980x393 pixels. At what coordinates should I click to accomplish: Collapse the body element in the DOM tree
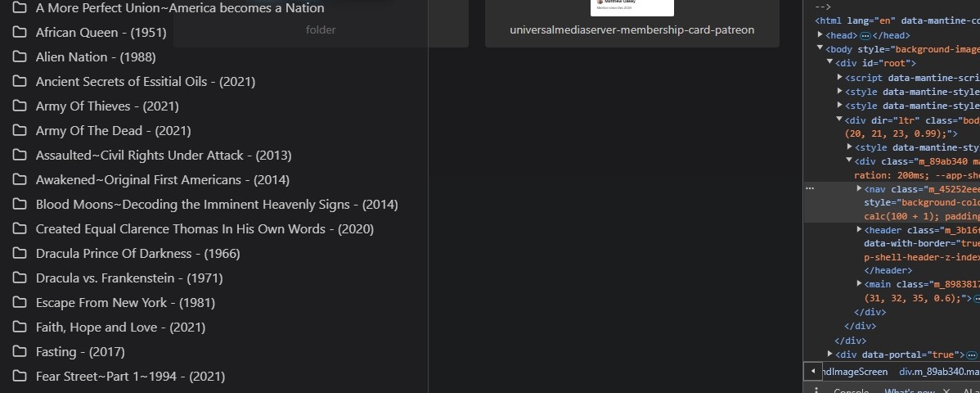(x=820, y=49)
